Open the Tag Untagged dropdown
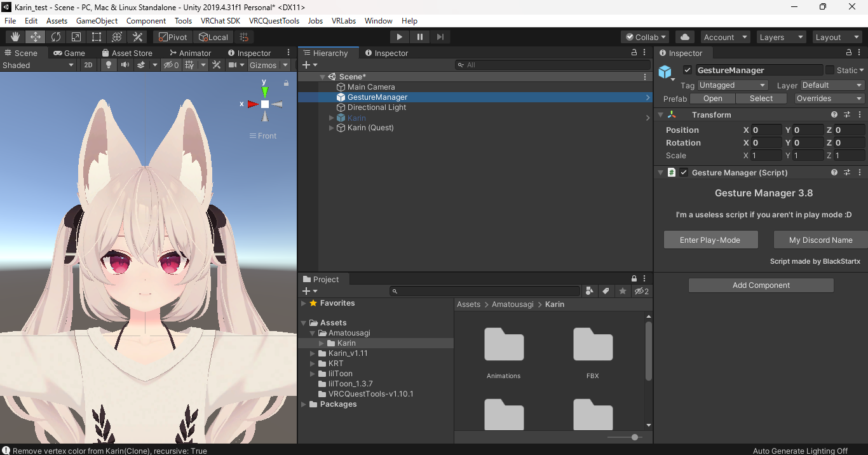 (x=733, y=85)
